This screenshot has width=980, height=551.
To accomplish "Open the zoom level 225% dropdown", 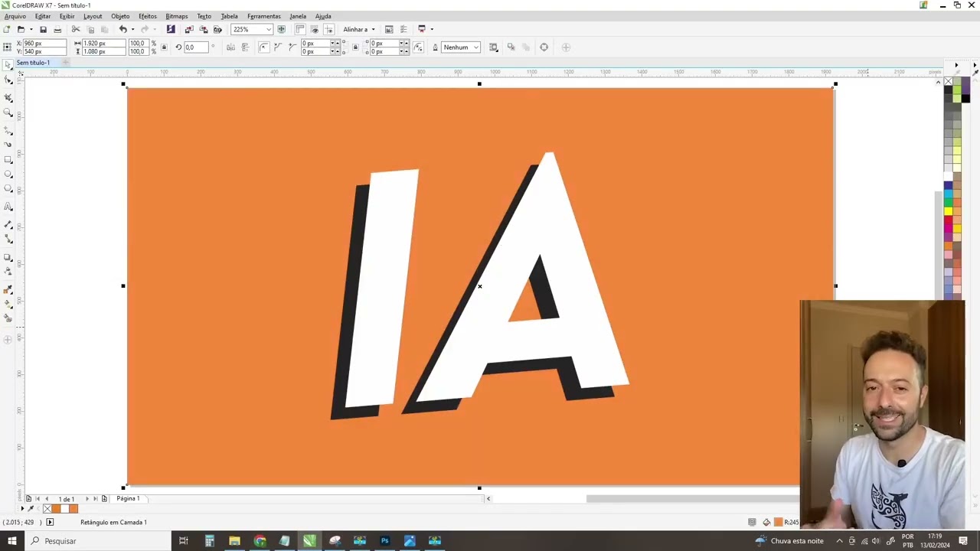I will click(x=269, y=29).
